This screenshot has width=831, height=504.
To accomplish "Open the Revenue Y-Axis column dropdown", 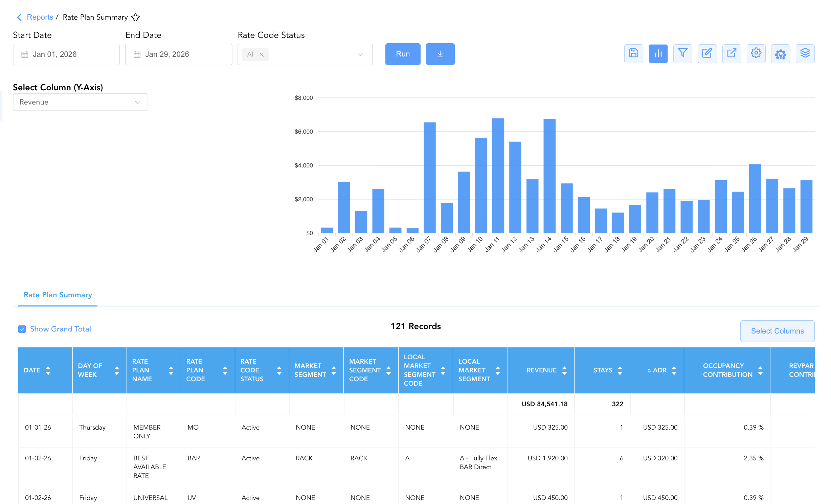I will pyautogui.click(x=80, y=102).
